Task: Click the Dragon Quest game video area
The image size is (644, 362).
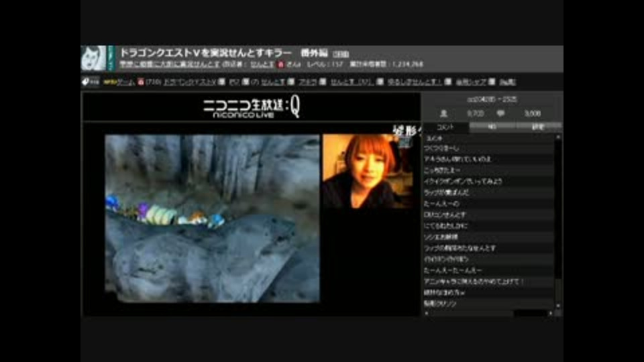Action: 213,219
